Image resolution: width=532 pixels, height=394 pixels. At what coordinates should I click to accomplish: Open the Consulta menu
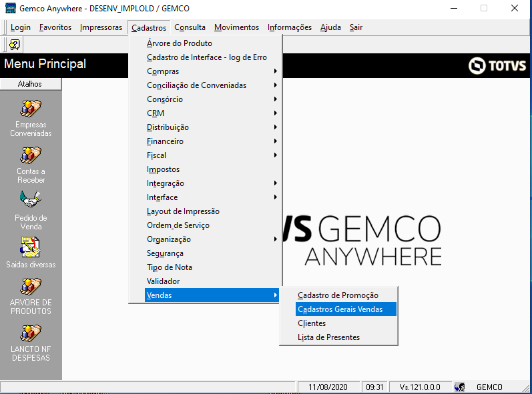pyautogui.click(x=190, y=27)
